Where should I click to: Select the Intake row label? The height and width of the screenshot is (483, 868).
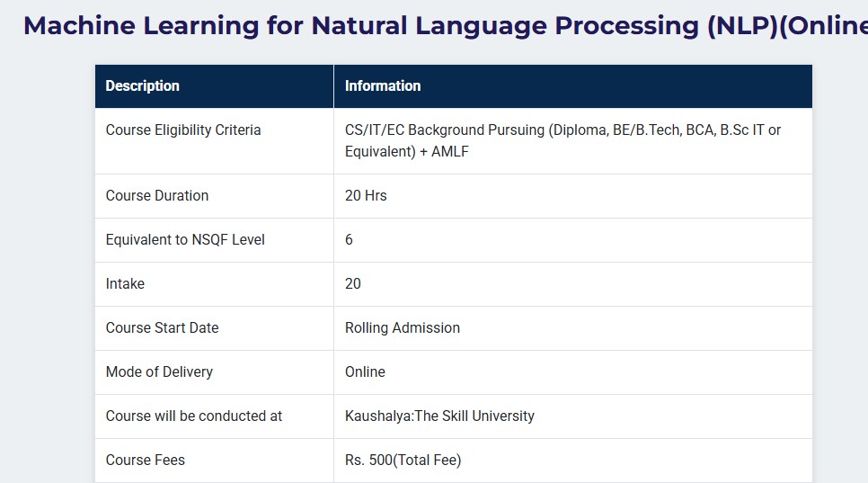[x=125, y=284]
